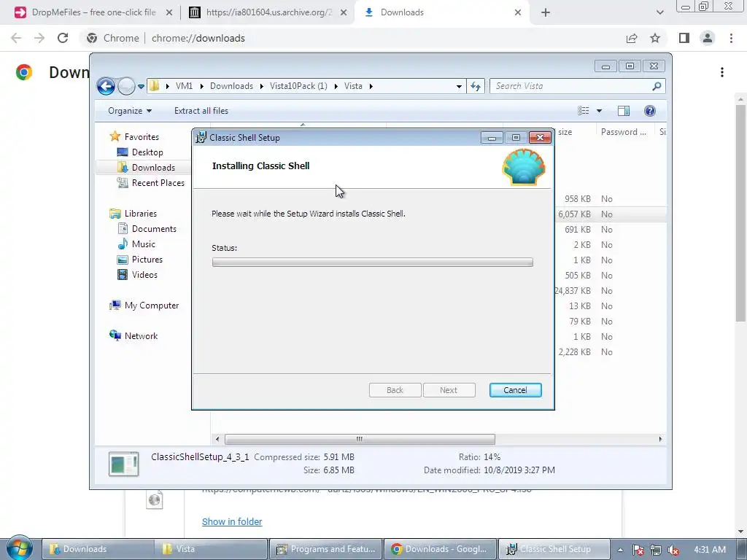Open the view options dropdown arrow
The image size is (747, 560).
click(x=600, y=111)
